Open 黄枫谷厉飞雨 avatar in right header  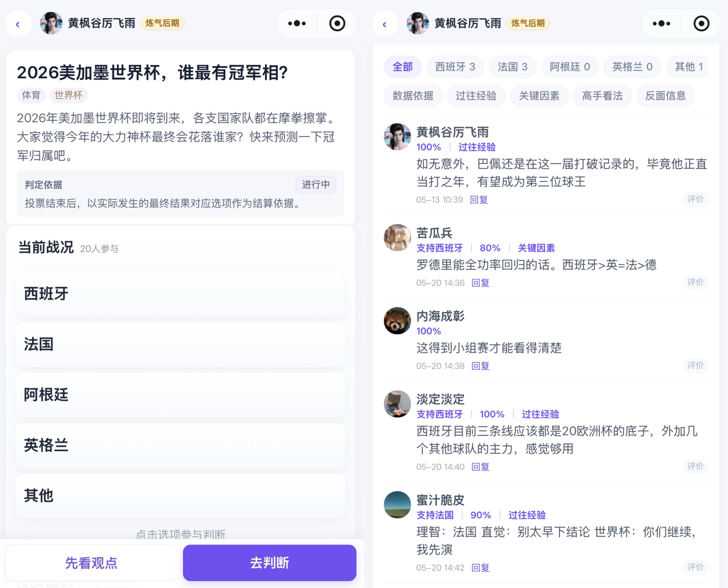(417, 23)
